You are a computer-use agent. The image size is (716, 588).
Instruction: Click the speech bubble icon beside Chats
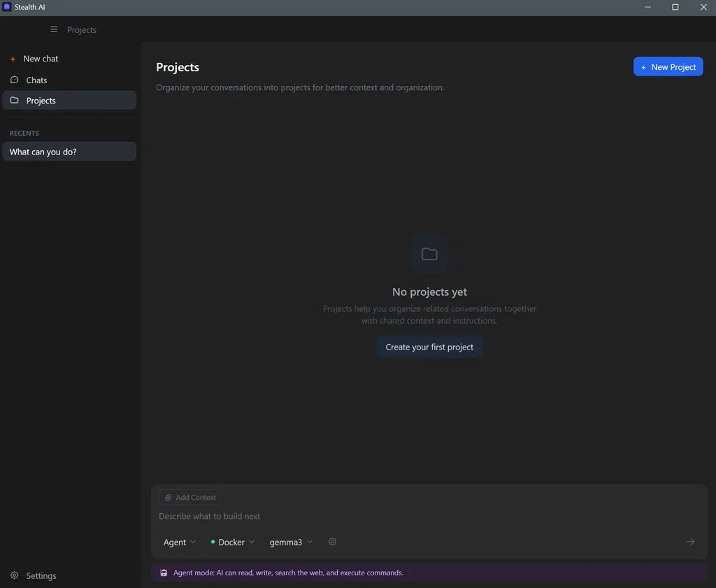[15, 80]
